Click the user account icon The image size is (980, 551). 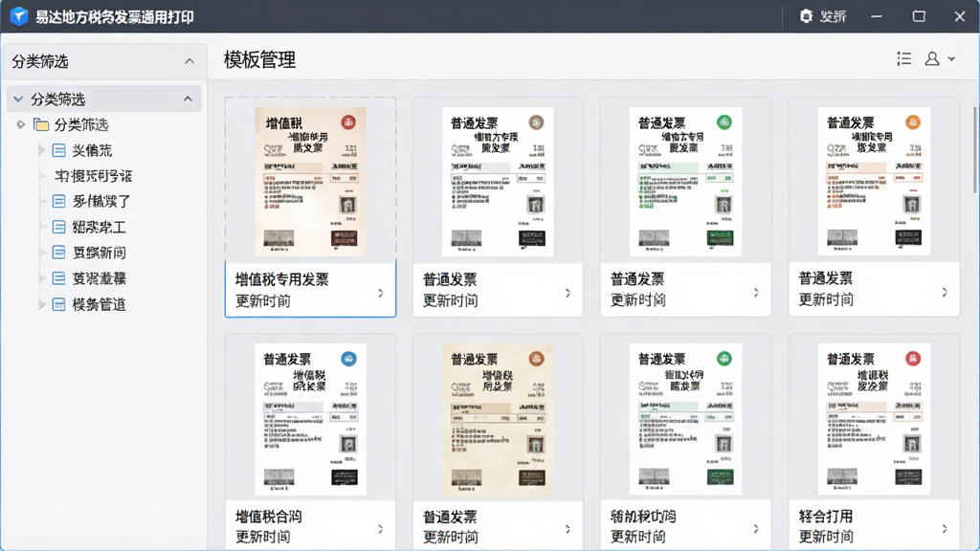tap(932, 58)
